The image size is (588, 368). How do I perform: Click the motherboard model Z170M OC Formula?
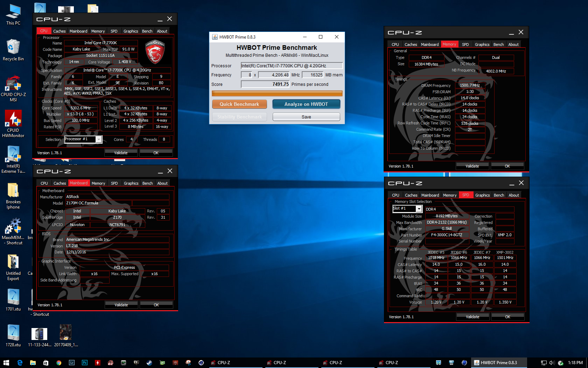click(98, 203)
